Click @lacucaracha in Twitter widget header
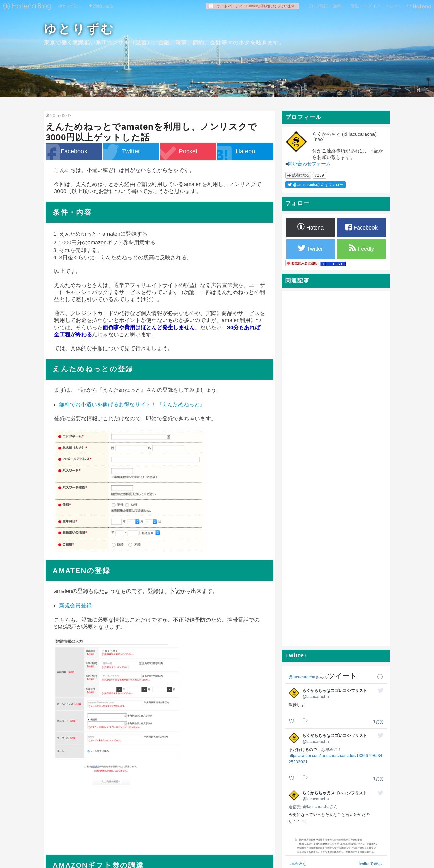The image size is (434, 868). pos(302,677)
